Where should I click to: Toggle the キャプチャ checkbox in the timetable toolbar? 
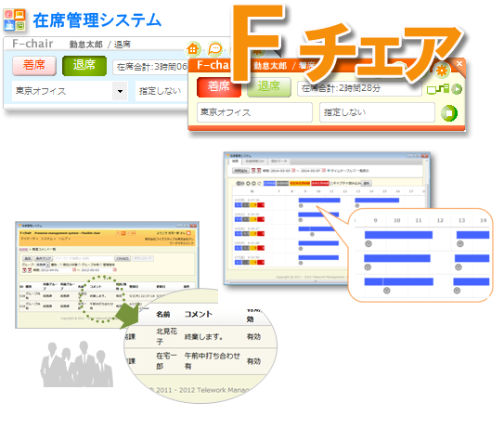(331, 183)
